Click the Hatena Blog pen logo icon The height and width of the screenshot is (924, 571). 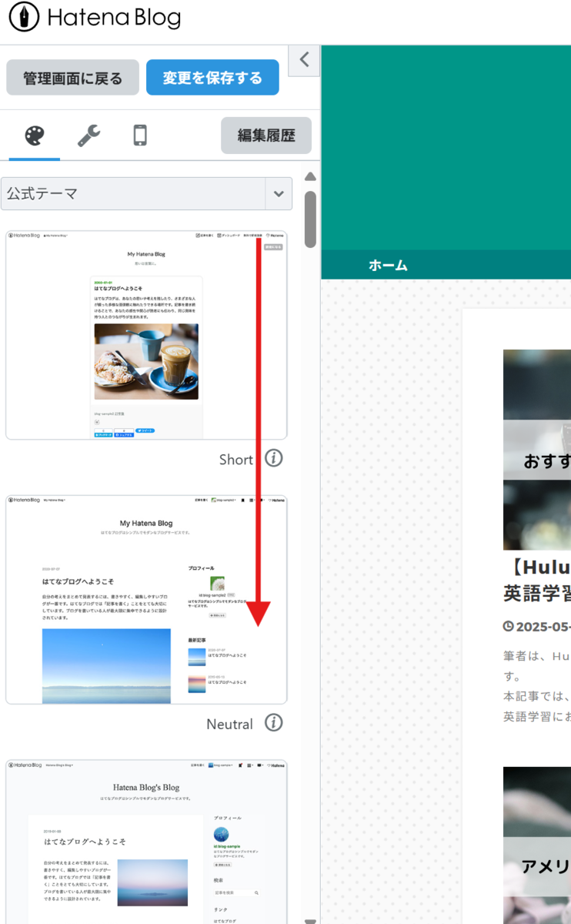[24, 18]
